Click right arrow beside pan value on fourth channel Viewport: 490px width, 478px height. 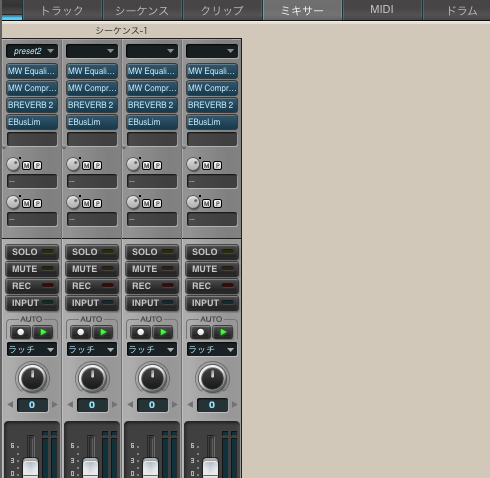coord(235,405)
